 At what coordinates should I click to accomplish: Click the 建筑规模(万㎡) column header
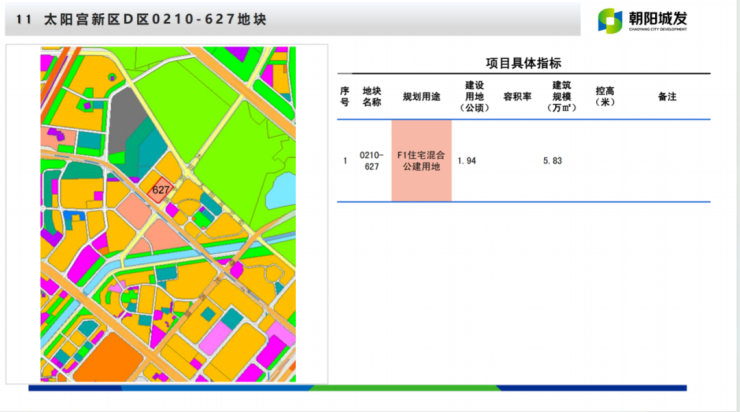click(x=559, y=96)
